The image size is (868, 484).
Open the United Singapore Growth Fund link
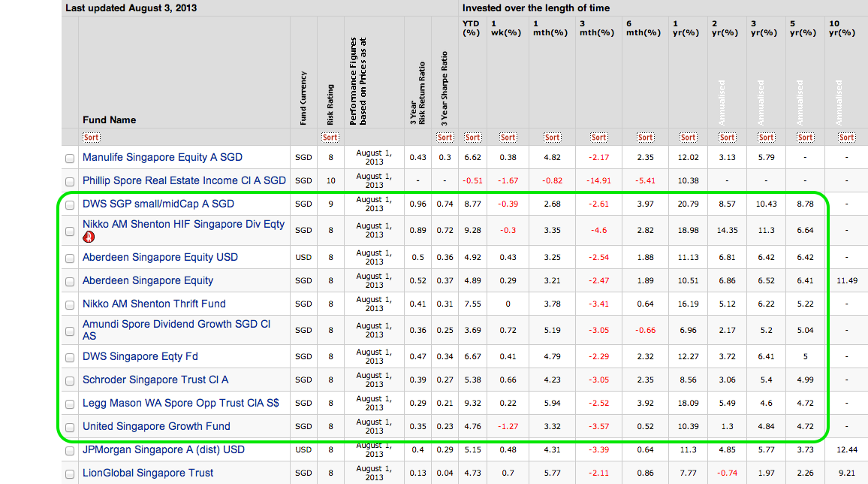156,426
